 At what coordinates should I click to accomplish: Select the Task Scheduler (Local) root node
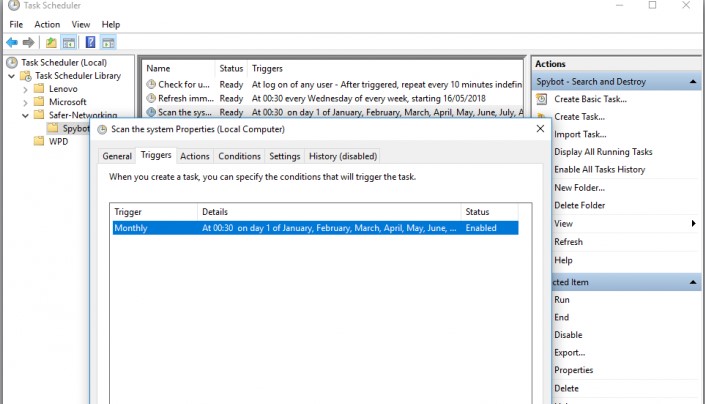tap(63, 63)
